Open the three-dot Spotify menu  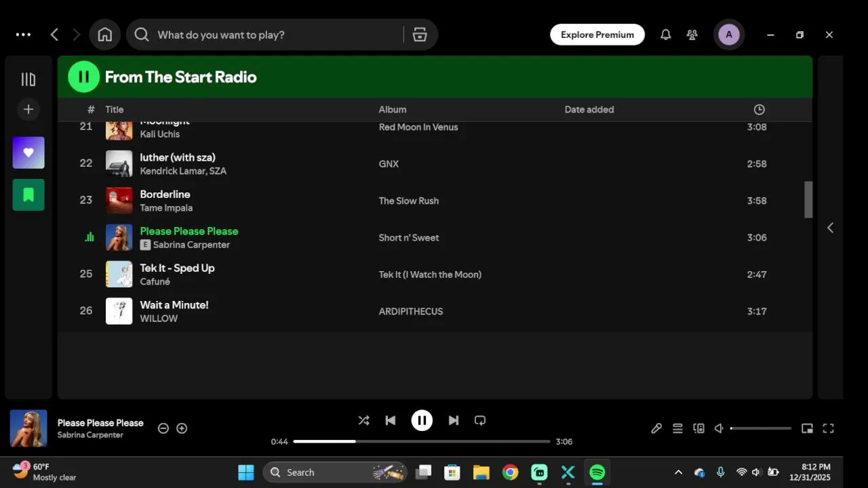[23, 35]
